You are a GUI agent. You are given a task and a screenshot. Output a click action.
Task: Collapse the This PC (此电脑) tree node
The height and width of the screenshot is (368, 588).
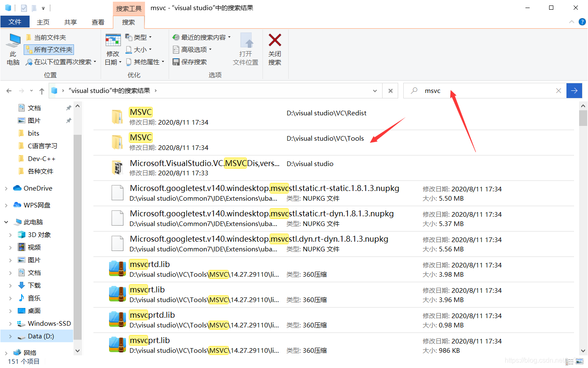tap(6, 222)
